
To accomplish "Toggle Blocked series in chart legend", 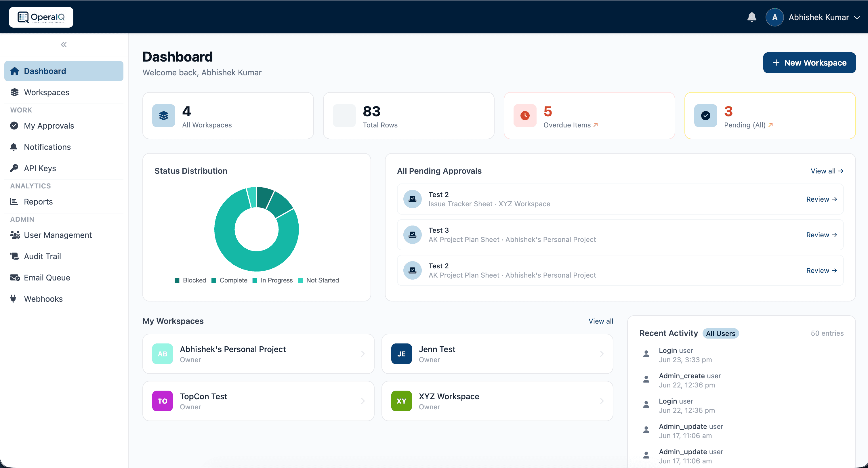I will [x=190, y=280].
